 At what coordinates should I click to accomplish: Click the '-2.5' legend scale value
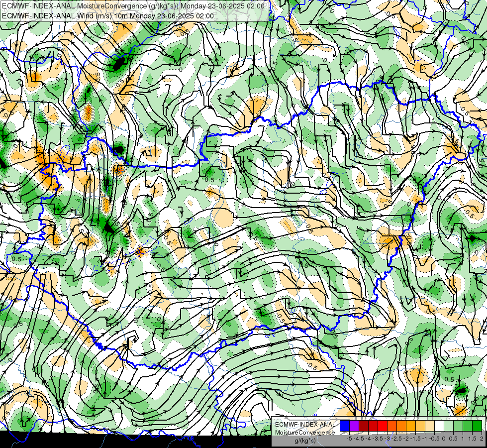[x=397, y=439]
